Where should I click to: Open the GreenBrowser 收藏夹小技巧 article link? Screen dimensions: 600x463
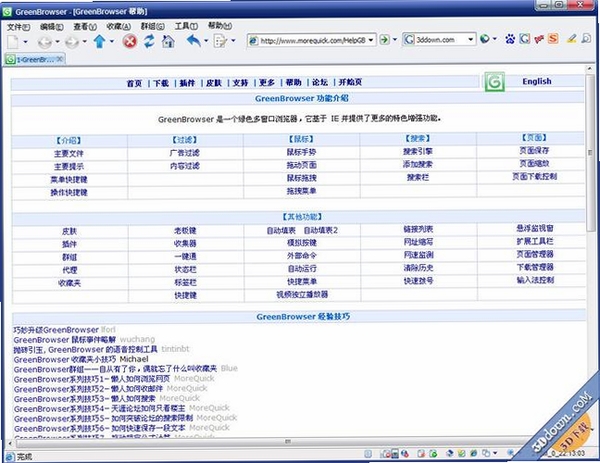(65, 359)
